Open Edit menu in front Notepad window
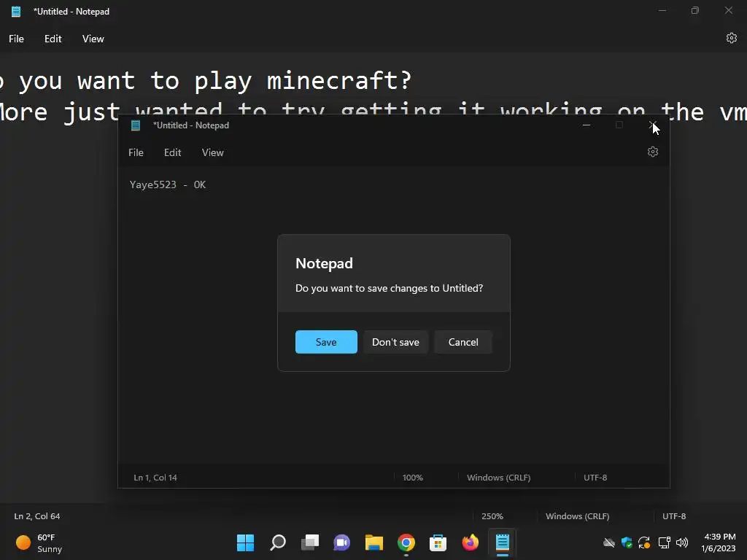 coord(172,152)
